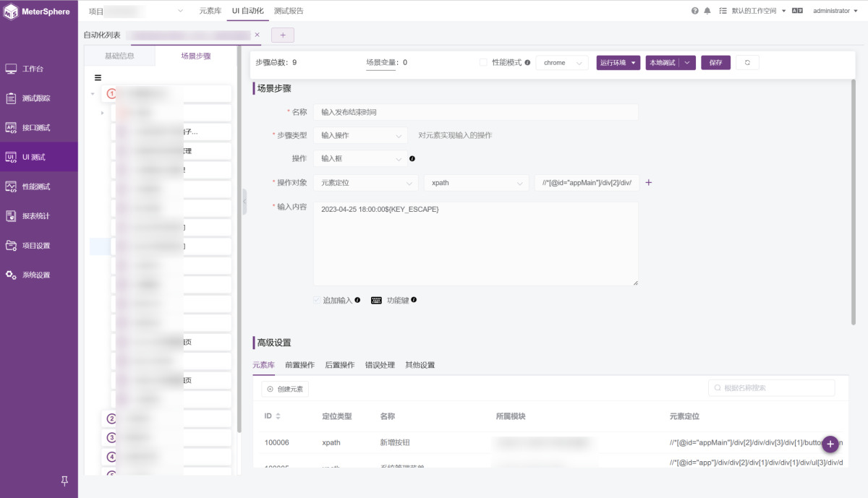Open the 操作 输入框 dropdown

(361, 158)
